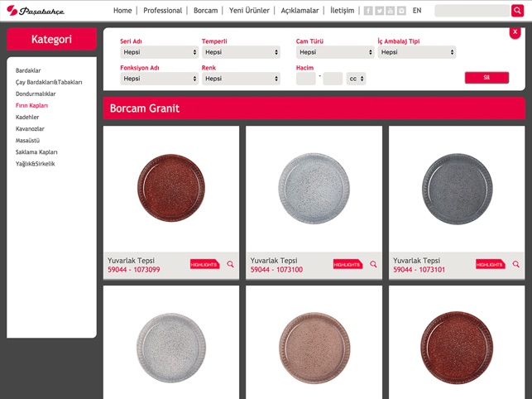The height and width of the screenshot is (399, 532).
Task: Open the Seri Adı dropdown
Action: coord(159,52)
